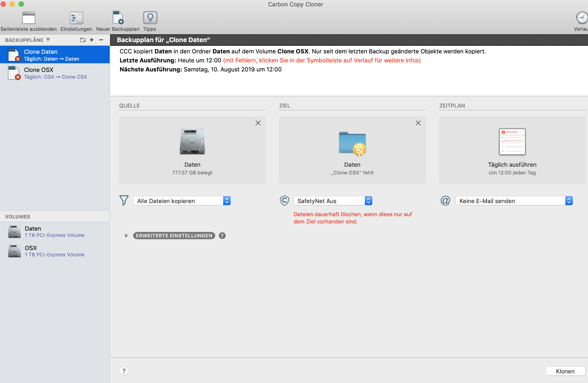588x383 pixels.
Task: Click the Carbon Copy Cloner window title
Action: pyautogui.click(x=295, y=4)
